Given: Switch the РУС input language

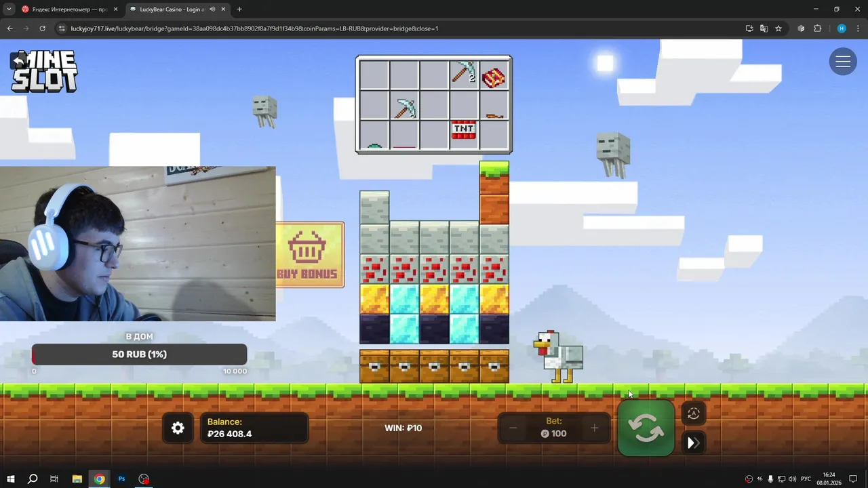Looking at the screenshot, I should coord(806,479).
